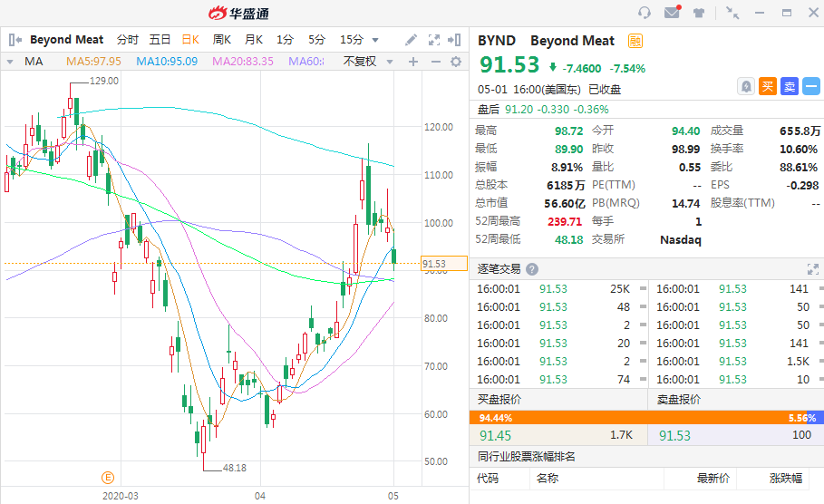Click the blue 卖 sell button
Screen dimensions: 824x504
(x=790, y=86)
